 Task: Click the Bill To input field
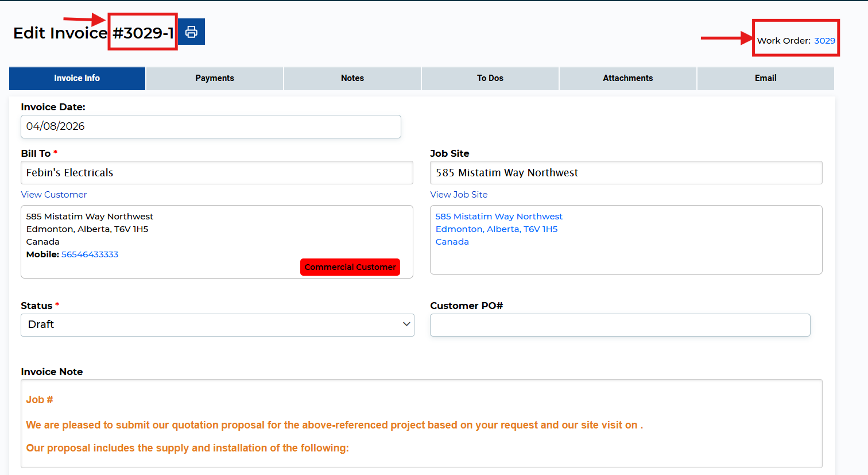click(x=216, y=173)
